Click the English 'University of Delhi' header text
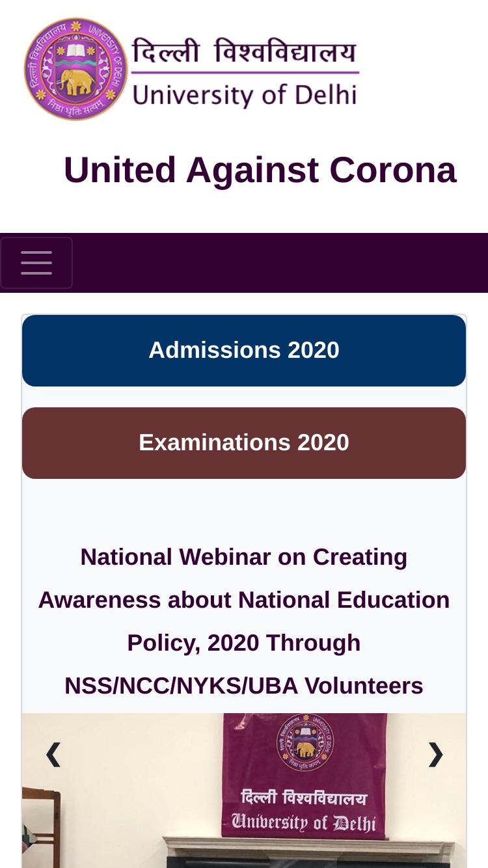Screen dimensions: 488x868 pyautogui.click(x=245, y=92)
